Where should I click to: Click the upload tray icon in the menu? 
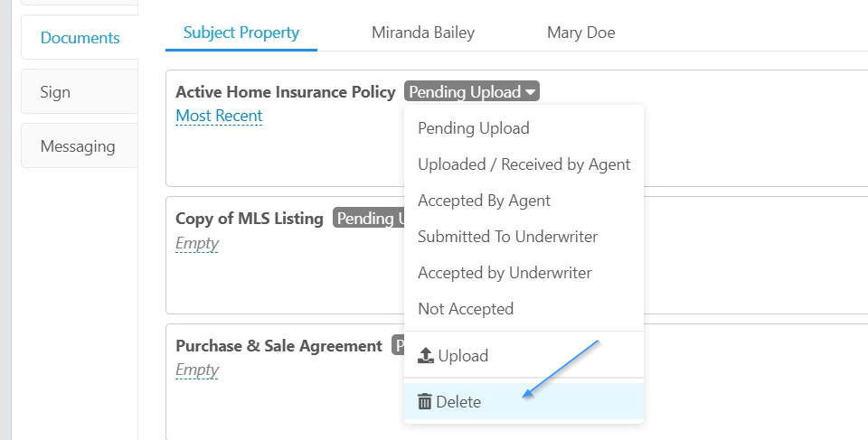[x=425, y=355]
